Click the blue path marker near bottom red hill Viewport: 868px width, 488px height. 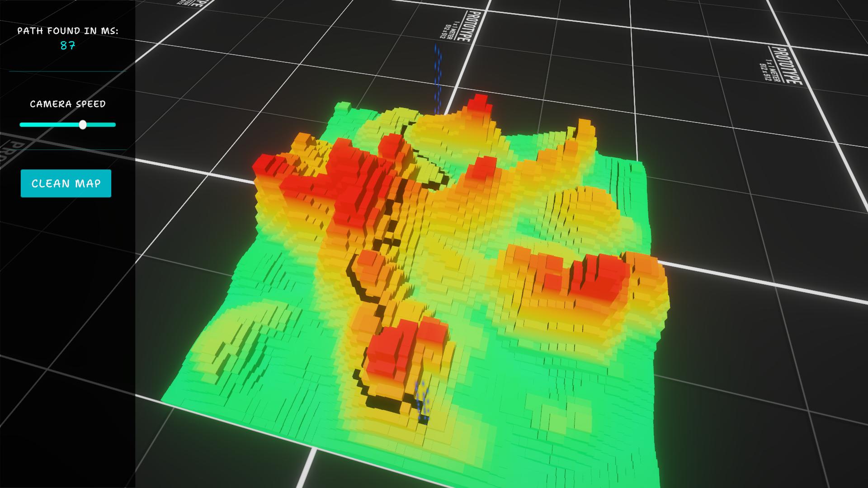(x=422, y=400)
